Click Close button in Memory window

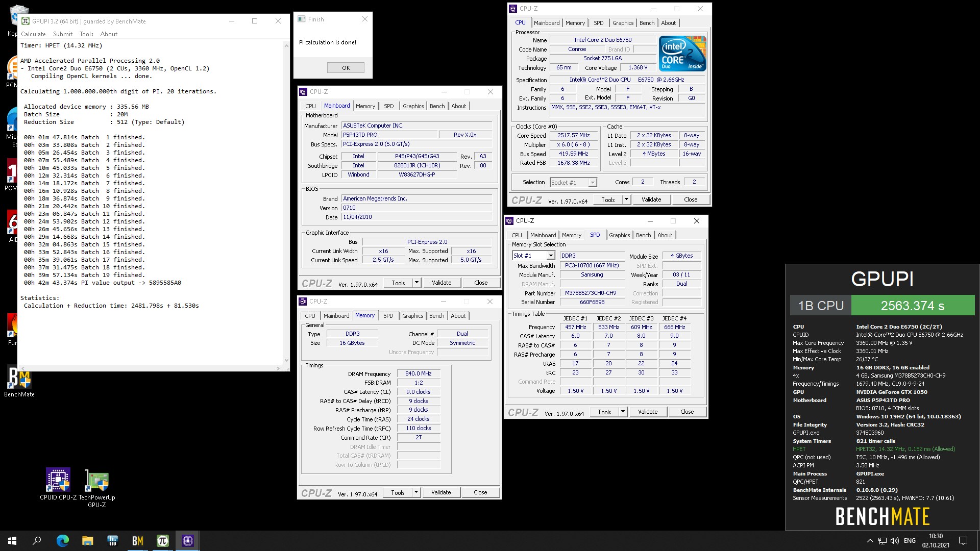pyautogui.click(x=480, y=492)
